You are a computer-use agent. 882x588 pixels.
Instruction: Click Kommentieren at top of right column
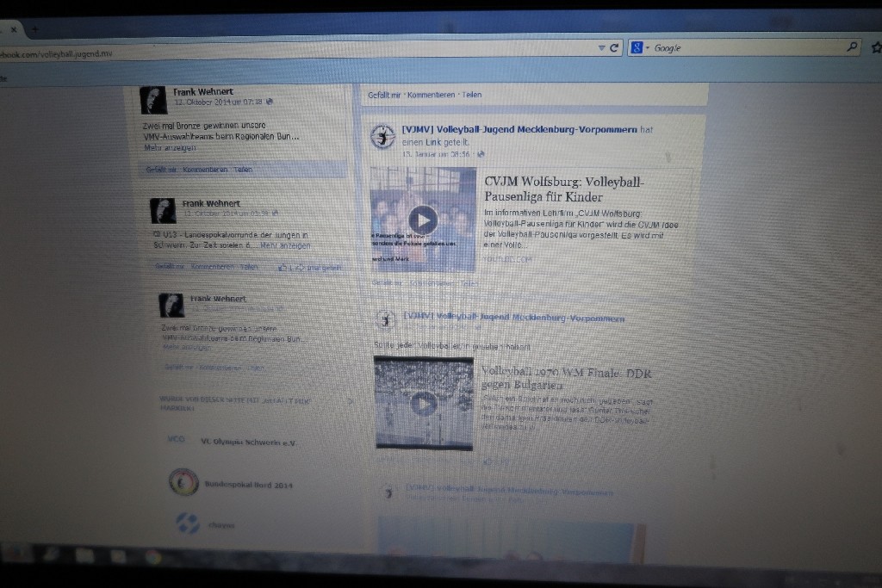431,95
